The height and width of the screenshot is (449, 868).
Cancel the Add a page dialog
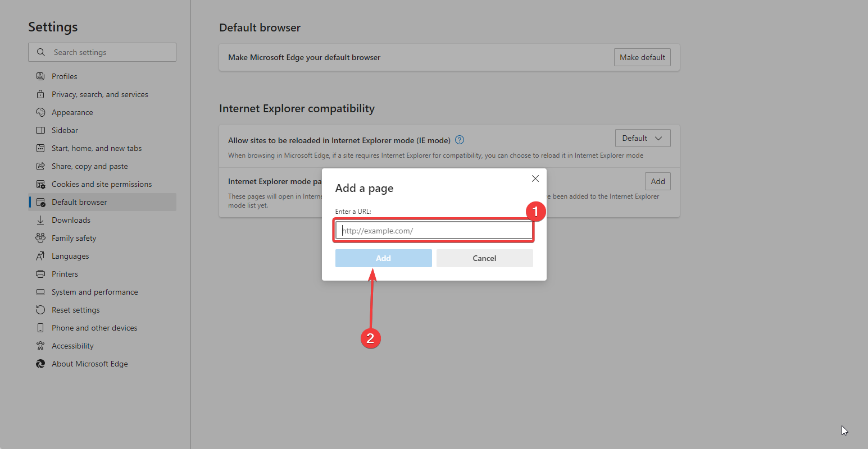[x=485, y=258]
